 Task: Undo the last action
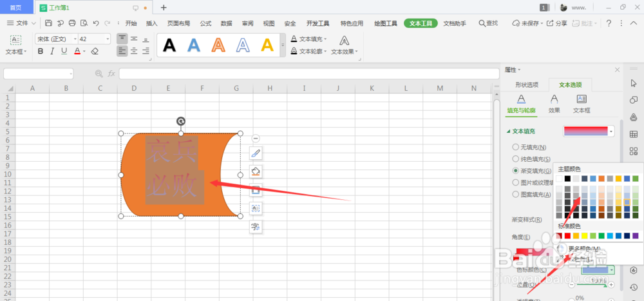tap(96, 23)
